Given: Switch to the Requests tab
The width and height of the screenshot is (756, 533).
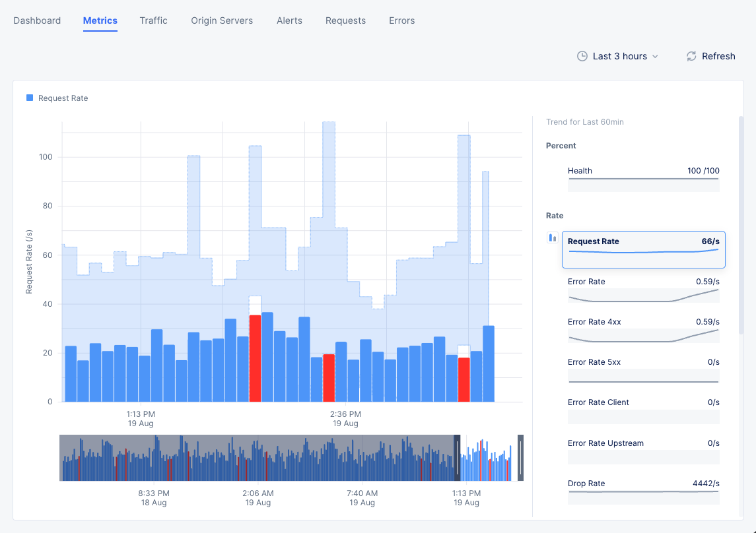Looking at the screenshot, I should pyautogui.click(x=345, y=20).
